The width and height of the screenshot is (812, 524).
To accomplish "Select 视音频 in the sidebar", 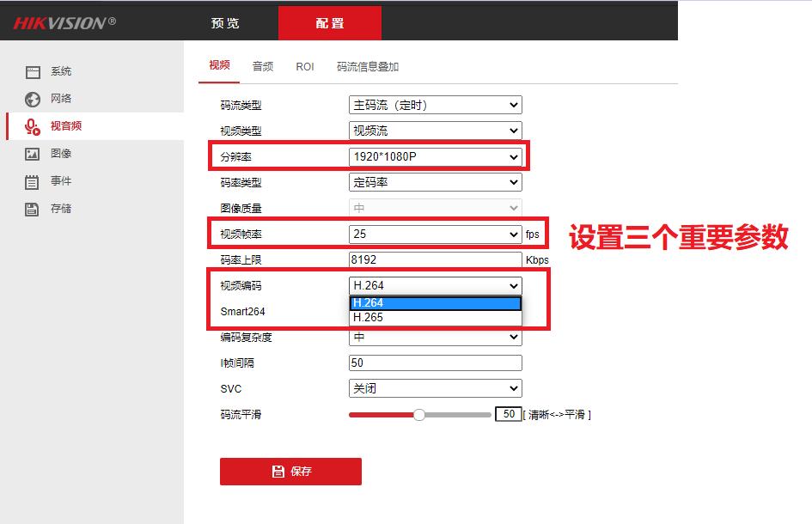I will [66, 125].
